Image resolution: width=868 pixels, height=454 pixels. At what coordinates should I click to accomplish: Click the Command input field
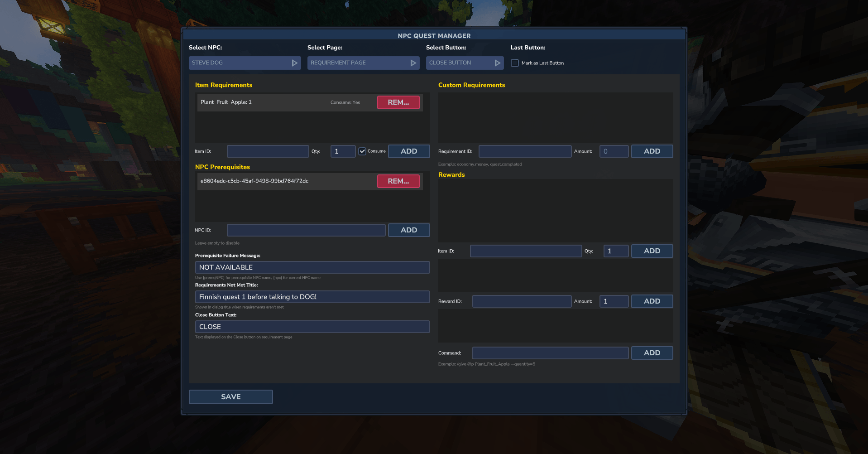[550, 353]
